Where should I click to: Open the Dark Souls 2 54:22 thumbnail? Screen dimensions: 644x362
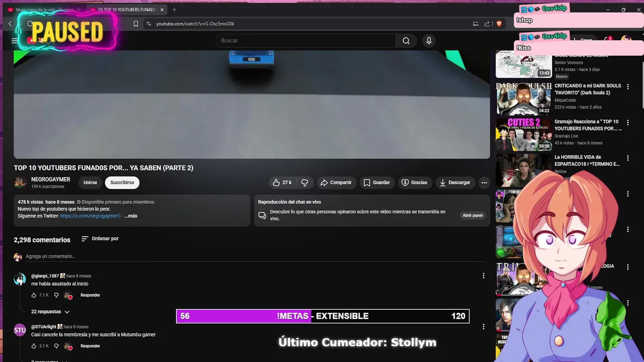(x=524, y=99)
